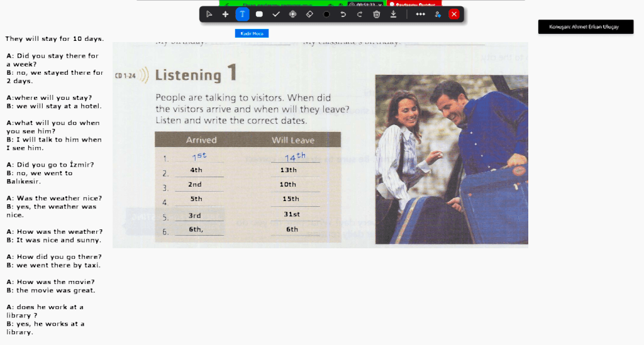Viewport: 644px width, 345px height.
Task: Open the three-dot more options menu
Action: tap(420, 14)
